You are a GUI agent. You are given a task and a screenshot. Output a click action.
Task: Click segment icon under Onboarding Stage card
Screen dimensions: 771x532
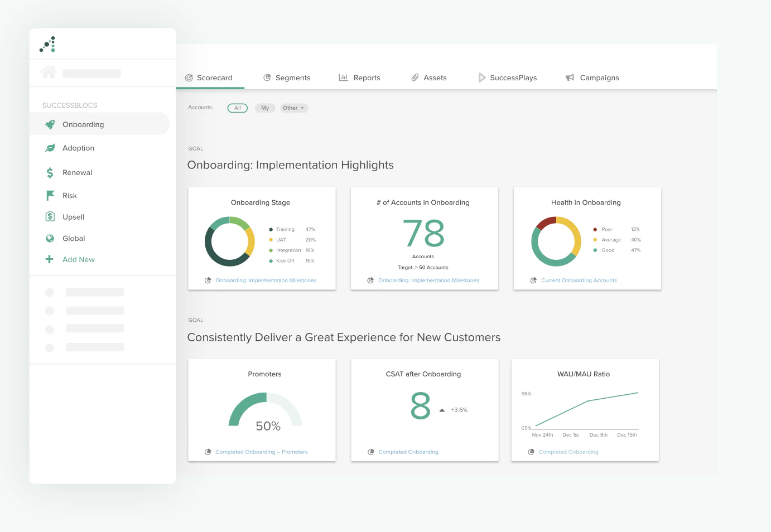208,280
